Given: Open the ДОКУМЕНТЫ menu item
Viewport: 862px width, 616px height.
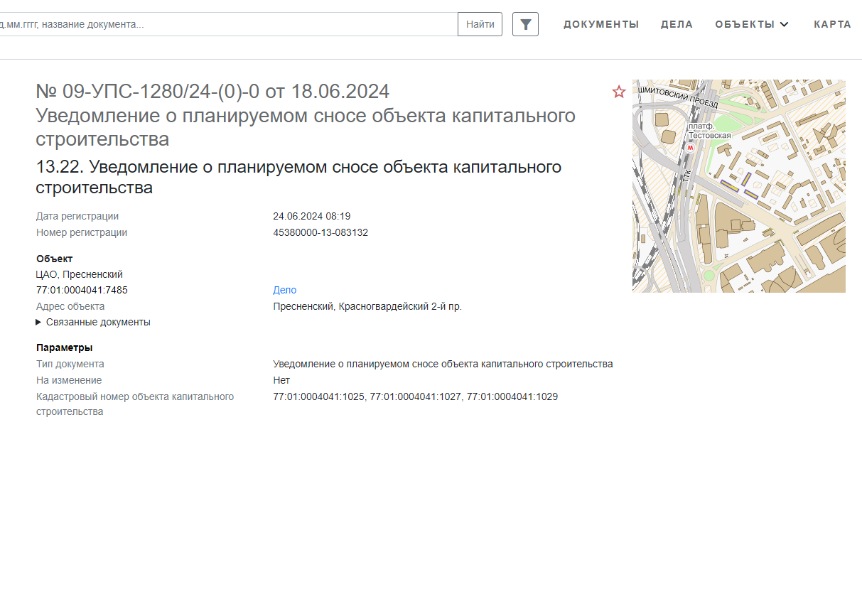Looking at the screenshot, I should (x=601, y=24).
